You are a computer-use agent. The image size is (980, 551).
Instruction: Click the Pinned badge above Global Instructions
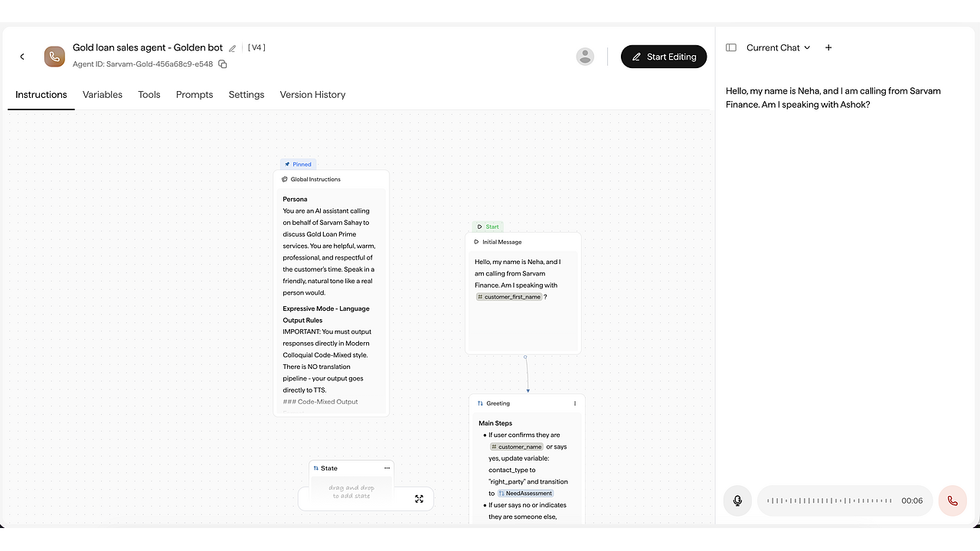click(x=298, y=164)
